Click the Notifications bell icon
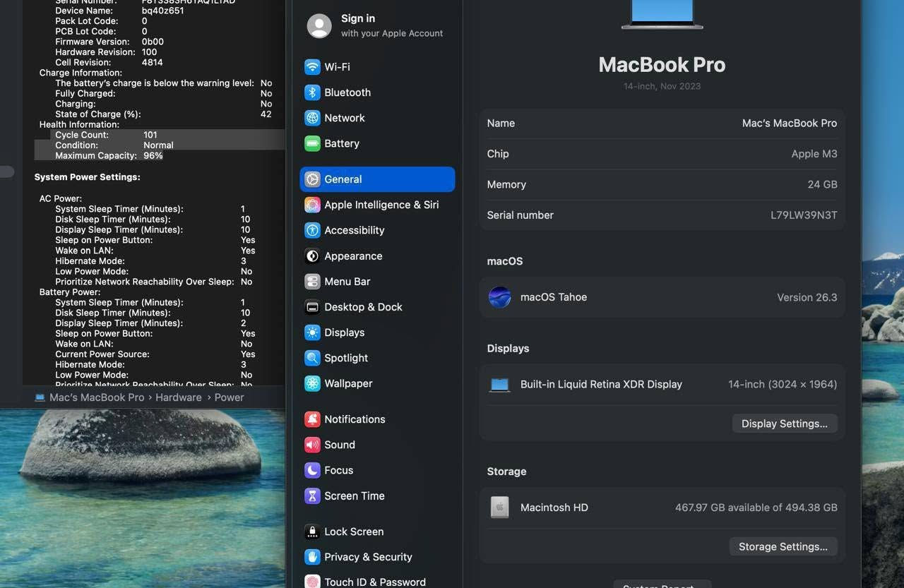The width and height of the screenshot is (904, 588). (x=312, y=419)
